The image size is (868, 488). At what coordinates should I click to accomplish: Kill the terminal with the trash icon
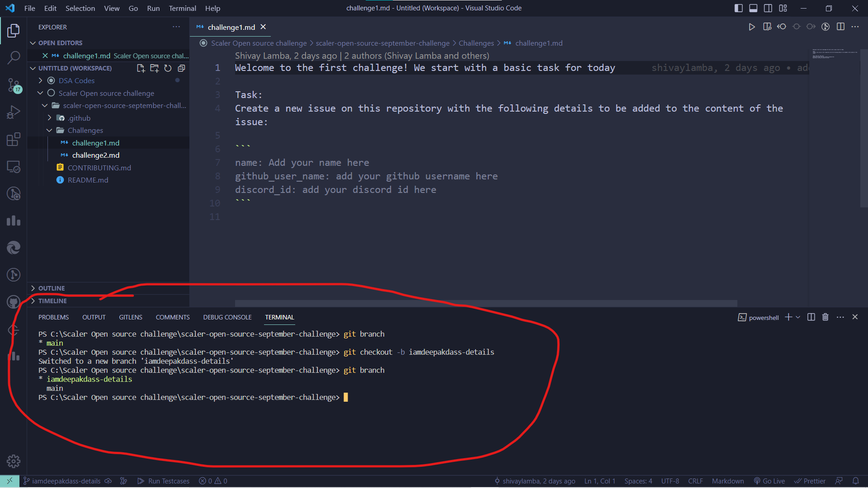(x=825, y=317)
